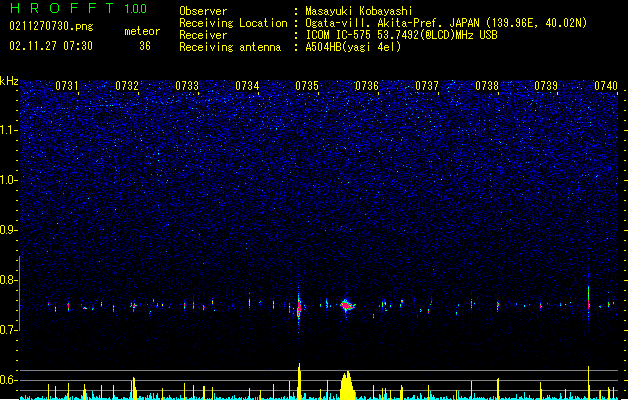Click the 0738 time marker
The image size is (629, 400).
coord(487,86)
